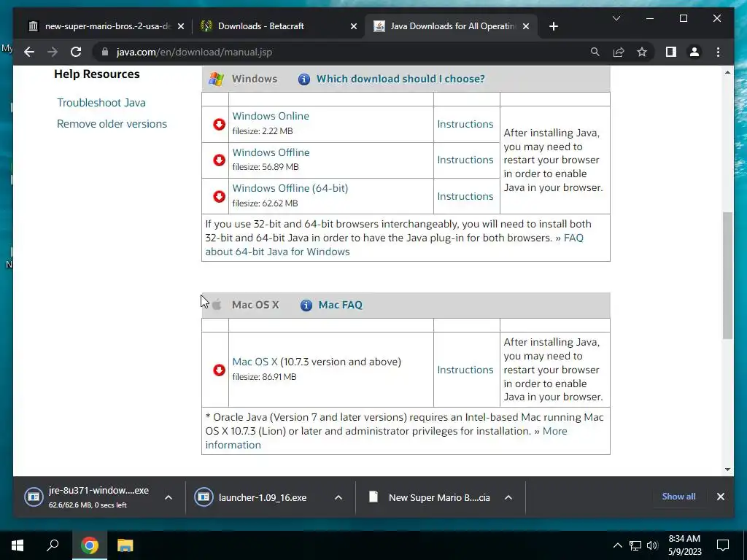The image size is (747, 560).
Task: Close the new-super-mario-bros tab
Action: click(181, 26)
